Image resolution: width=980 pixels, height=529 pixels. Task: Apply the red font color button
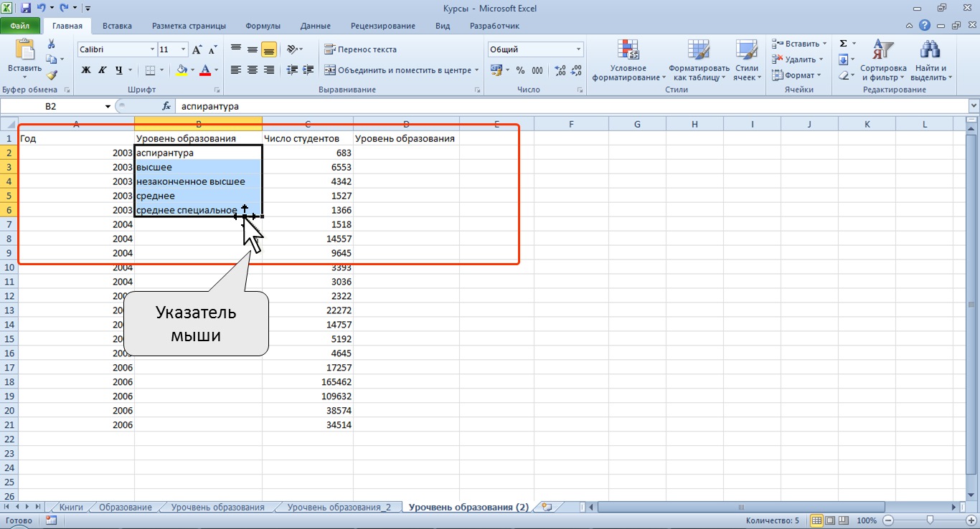point(206,70)
